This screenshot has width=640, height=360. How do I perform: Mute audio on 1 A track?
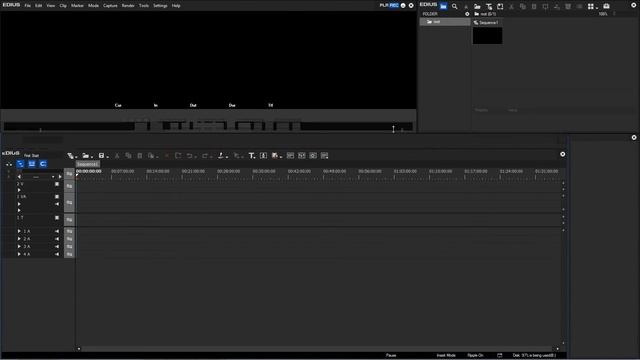pos(57,231)
